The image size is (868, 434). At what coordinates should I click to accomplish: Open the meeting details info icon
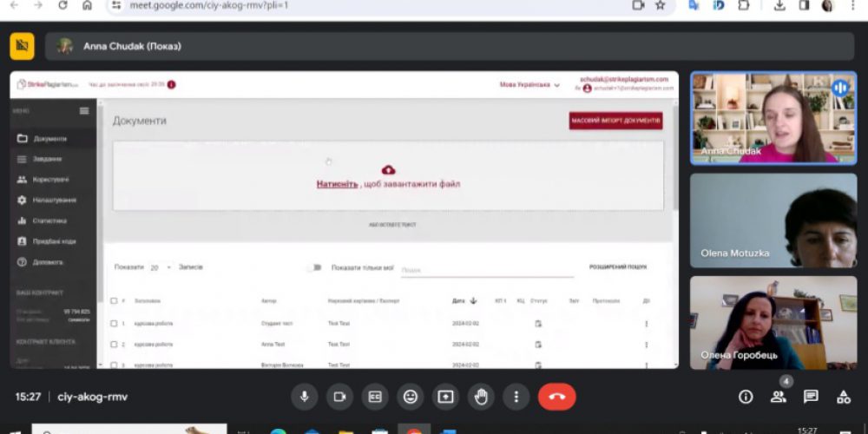click(x=745, y=397)
